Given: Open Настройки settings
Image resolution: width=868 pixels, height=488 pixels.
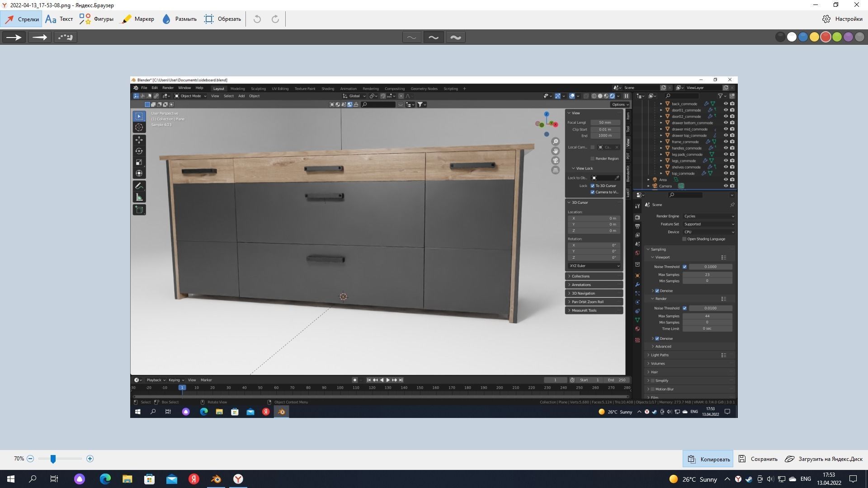Looking at the screenshot, I should click(842, 19).
